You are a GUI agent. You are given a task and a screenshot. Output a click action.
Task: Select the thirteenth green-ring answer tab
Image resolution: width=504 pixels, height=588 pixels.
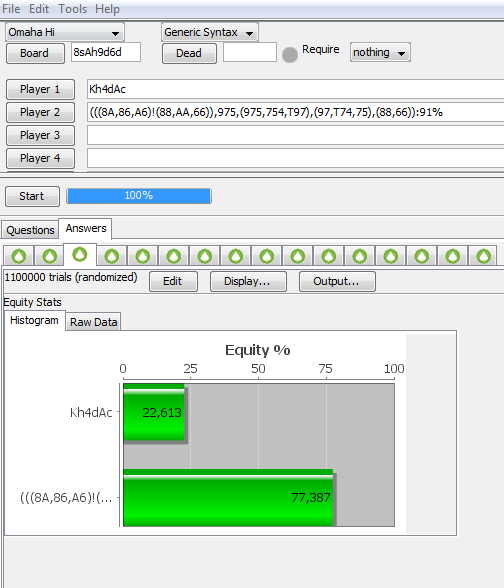[x=391, y=256]
